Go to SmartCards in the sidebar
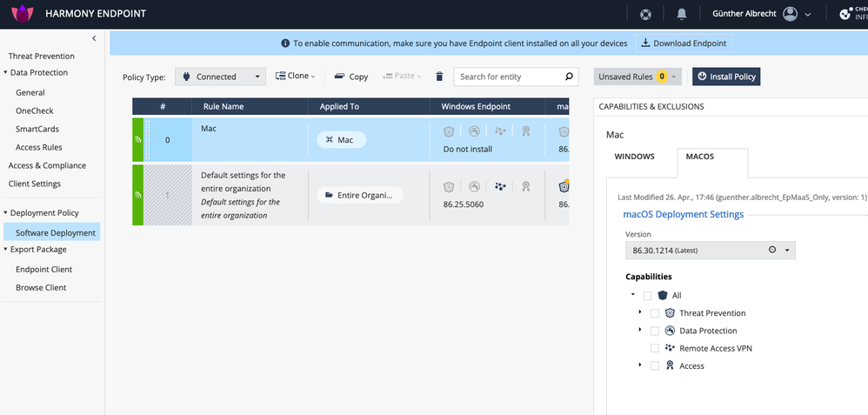The image size is (868, 415). click(x=37, y=129)
